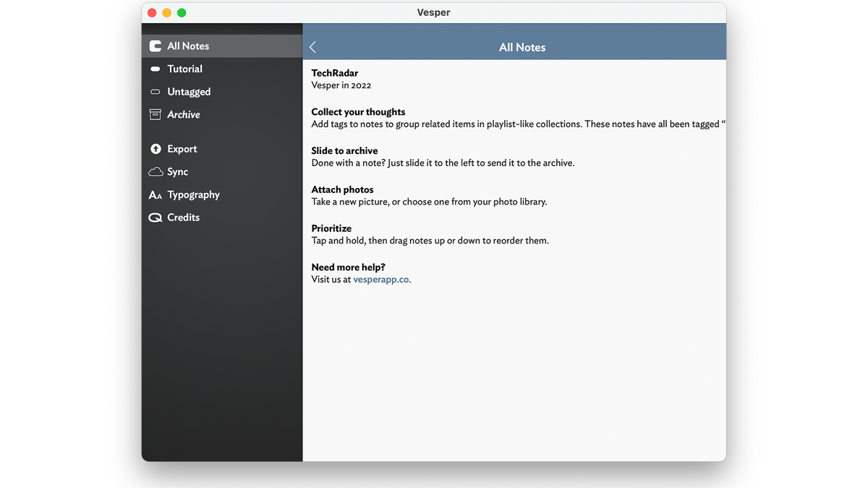Open the Archive section

point(184,114)
